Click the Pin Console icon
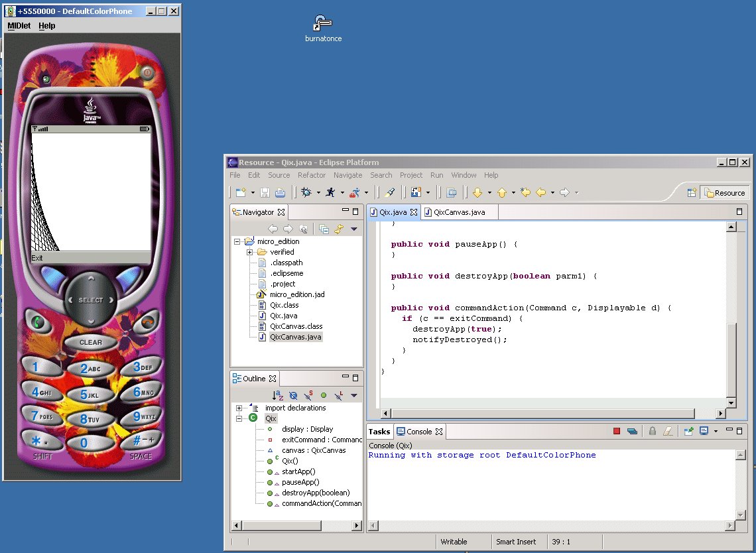 coord(688,431)
